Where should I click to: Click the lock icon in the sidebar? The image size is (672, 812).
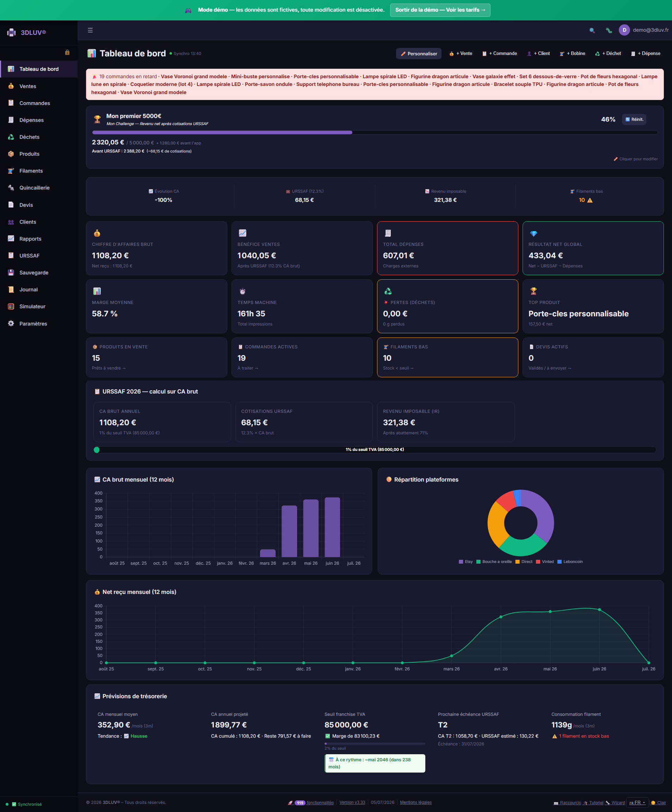67,52
